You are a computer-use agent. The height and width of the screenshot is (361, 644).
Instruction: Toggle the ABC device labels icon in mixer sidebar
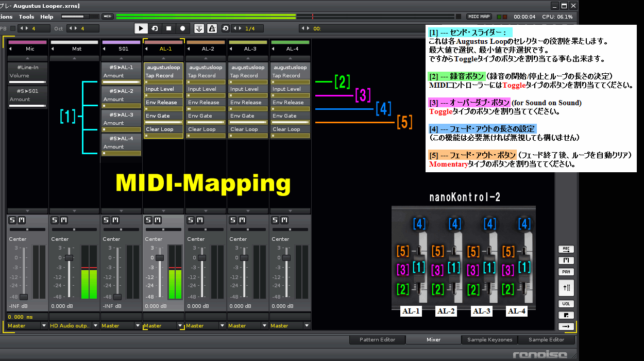(566, 249)
